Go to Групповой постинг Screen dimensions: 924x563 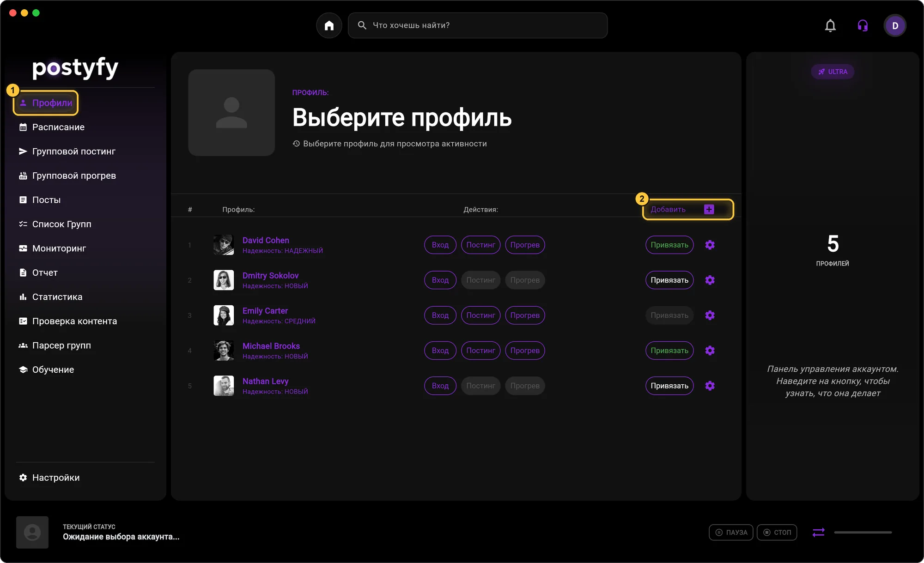(67, 151)
